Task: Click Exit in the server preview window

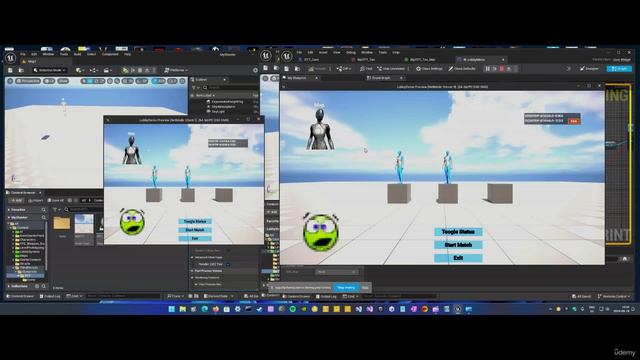Action: (x=458, y=258)
